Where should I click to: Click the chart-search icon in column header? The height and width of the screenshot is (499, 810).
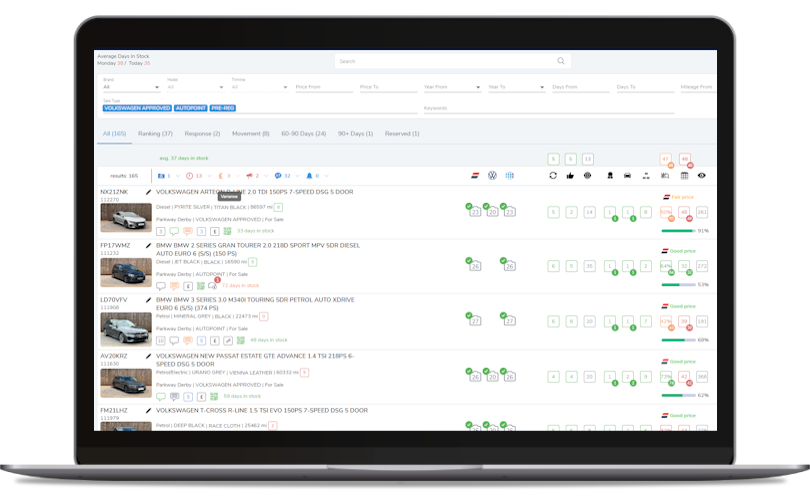tap(665, 176)
